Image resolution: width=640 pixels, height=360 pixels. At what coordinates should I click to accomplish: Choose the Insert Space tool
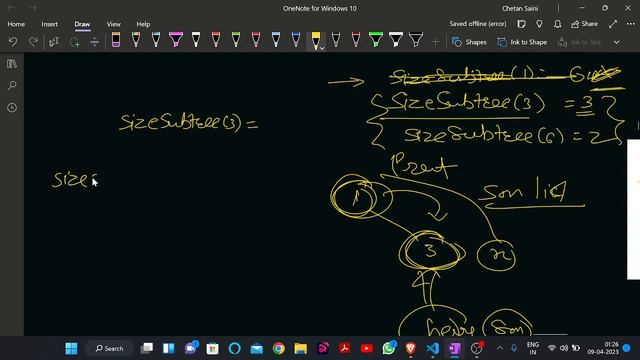tap(94, 42)
